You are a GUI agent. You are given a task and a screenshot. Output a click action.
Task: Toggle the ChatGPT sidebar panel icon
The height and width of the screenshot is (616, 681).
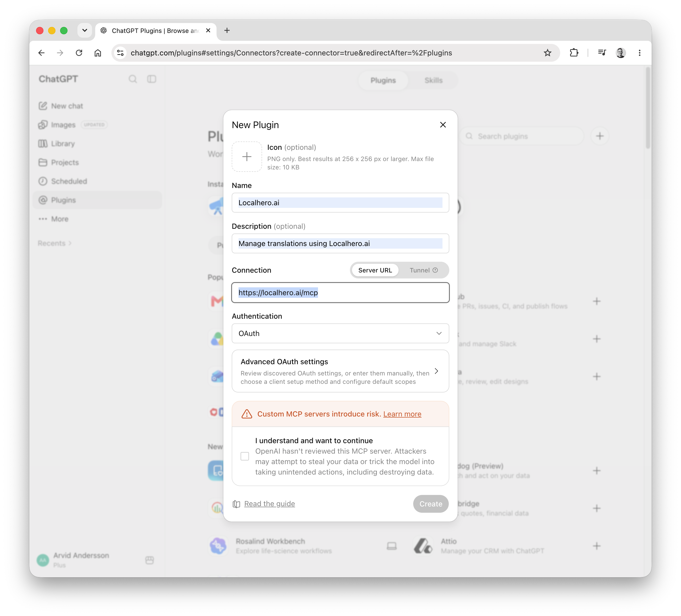click(152, 79)
